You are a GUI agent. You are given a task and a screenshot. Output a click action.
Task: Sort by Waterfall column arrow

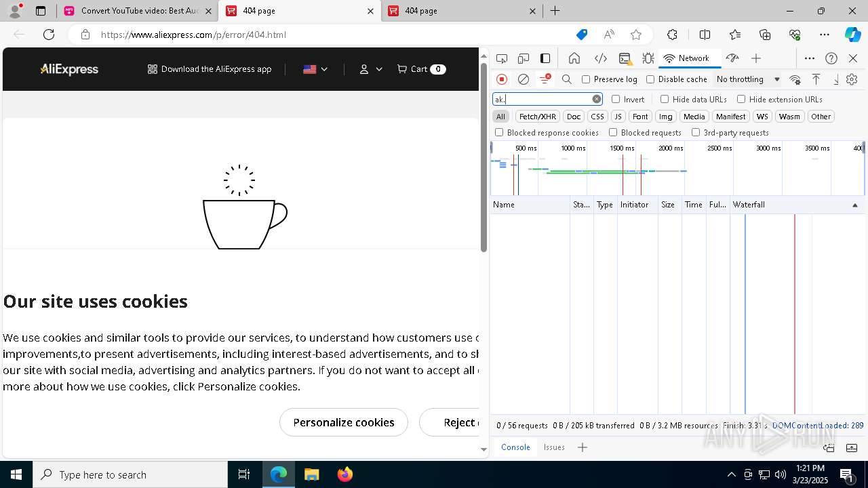[x=854, y=205]
